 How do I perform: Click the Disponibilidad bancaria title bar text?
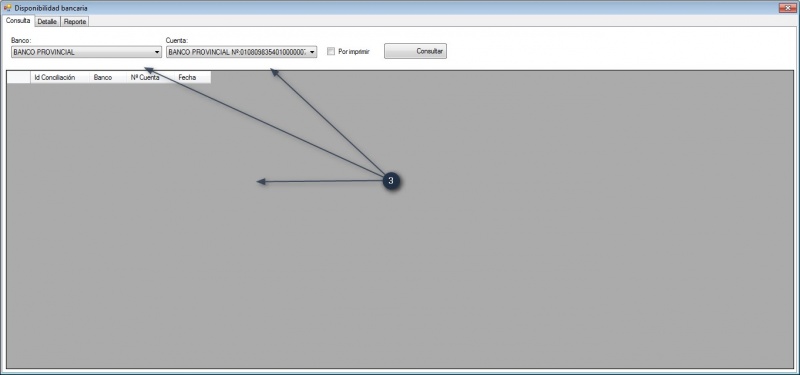coord(51,8)
